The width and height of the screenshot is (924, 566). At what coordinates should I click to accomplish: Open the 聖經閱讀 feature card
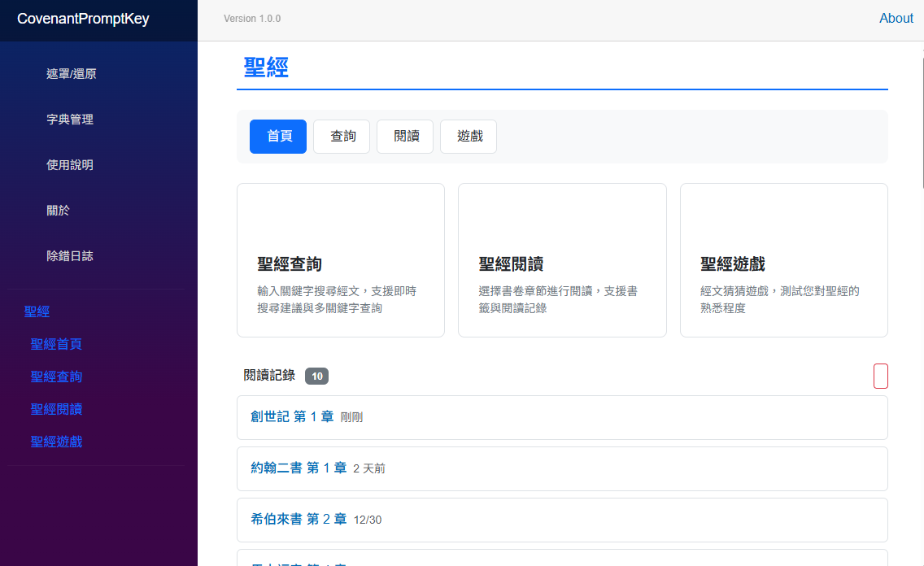(x=561, y=260)
